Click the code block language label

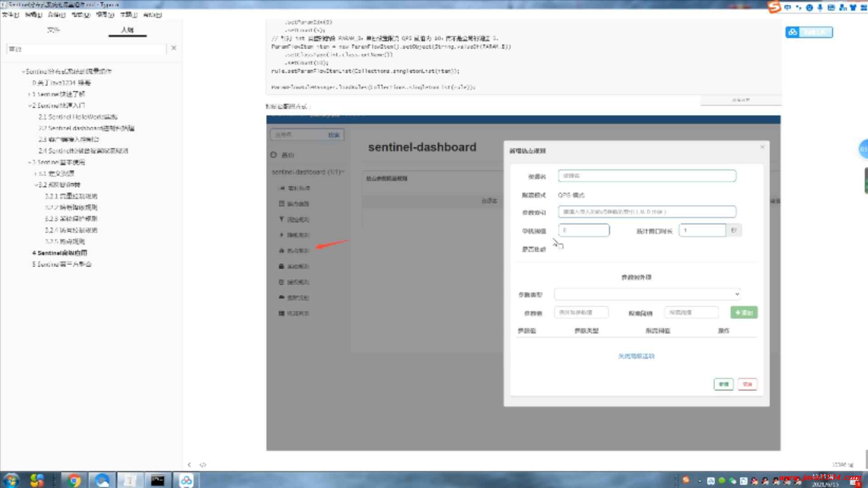pos(741,100)
